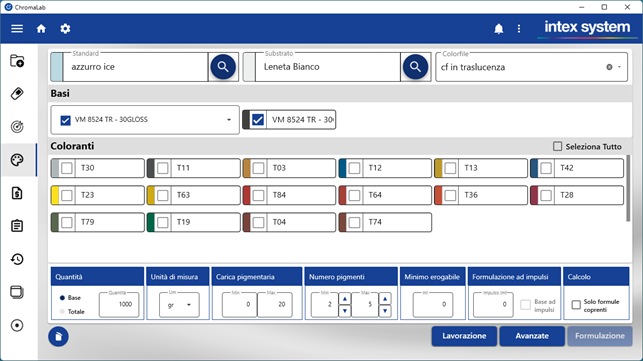Open the Avanzate settings
The height and width of the screenshot is (361, 643).
[x=532, y=336]
